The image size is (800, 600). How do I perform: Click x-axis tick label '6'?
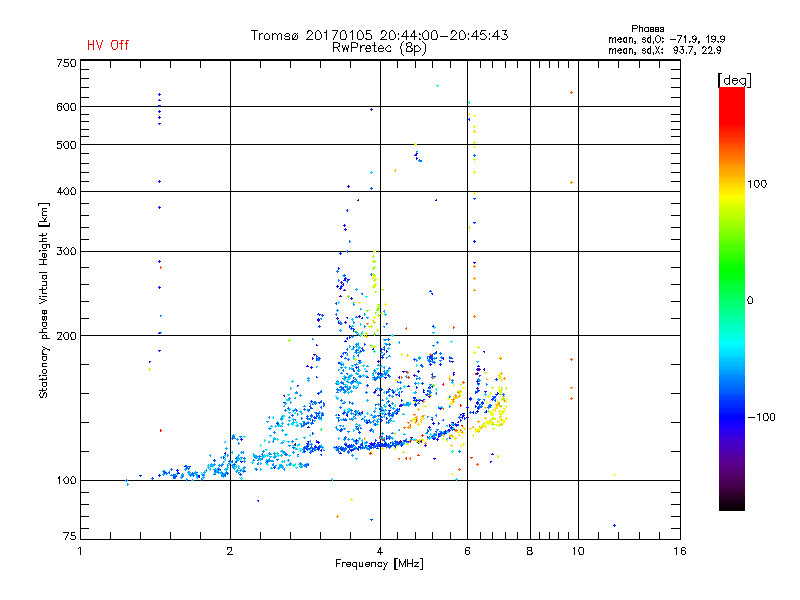[467, 551]
